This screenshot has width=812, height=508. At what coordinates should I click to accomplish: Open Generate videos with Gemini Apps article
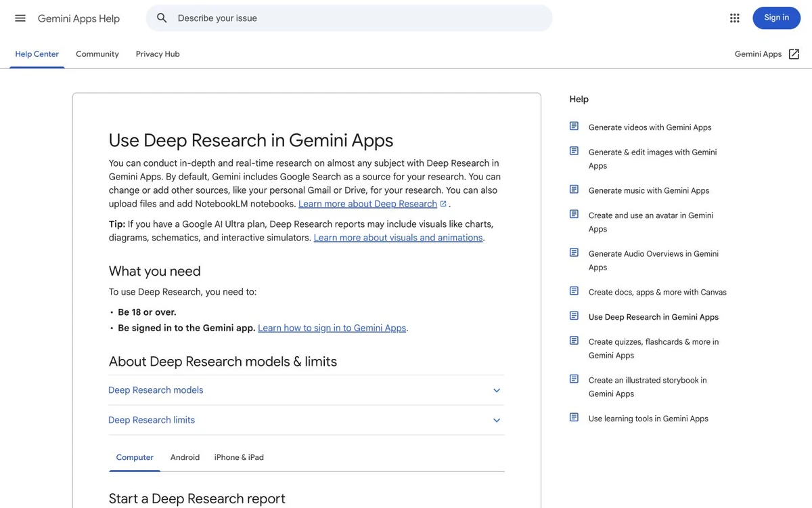click(650, 127)
